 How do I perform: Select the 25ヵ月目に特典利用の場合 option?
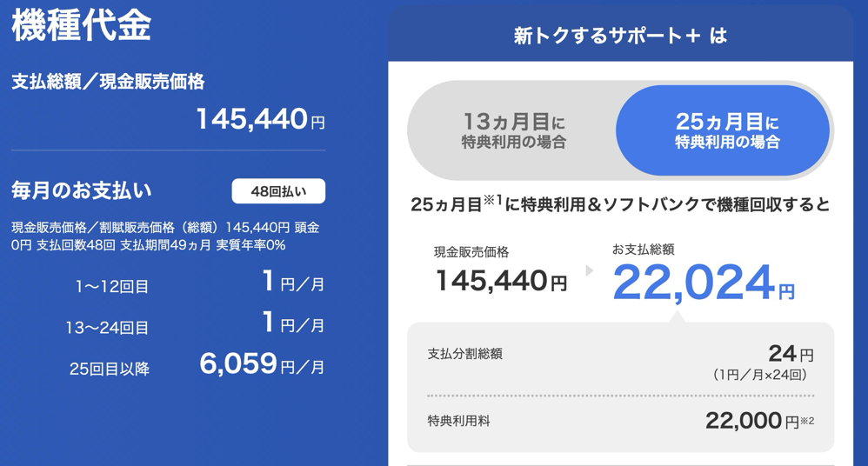pos(726,131)
